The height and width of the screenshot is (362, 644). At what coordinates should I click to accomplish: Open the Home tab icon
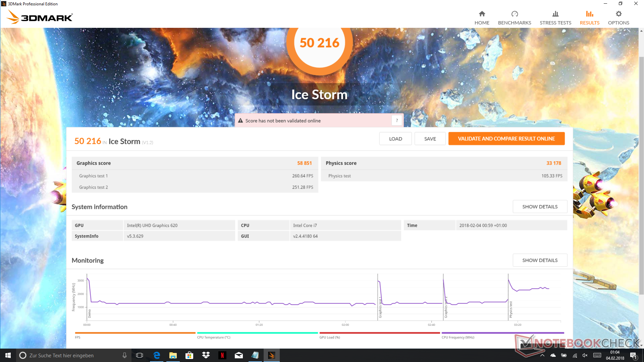coord(482,14)
